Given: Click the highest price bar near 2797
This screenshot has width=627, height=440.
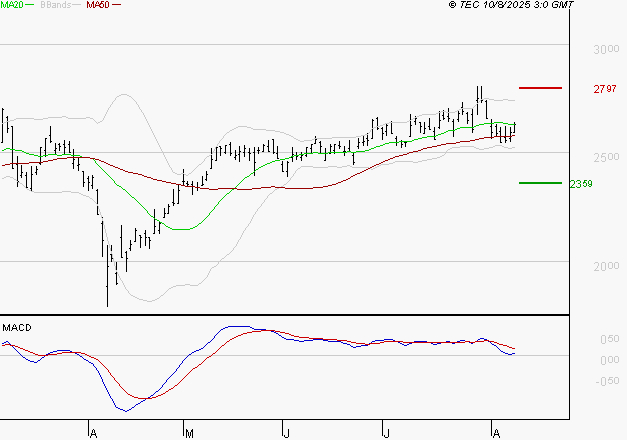Looking at the screenshot, I should (480, 96).
